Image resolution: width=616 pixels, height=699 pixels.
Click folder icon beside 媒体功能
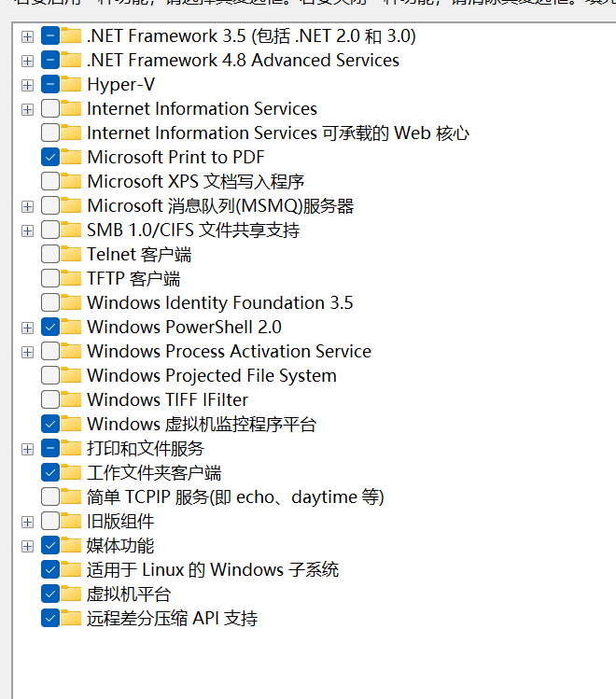point(71,545)
